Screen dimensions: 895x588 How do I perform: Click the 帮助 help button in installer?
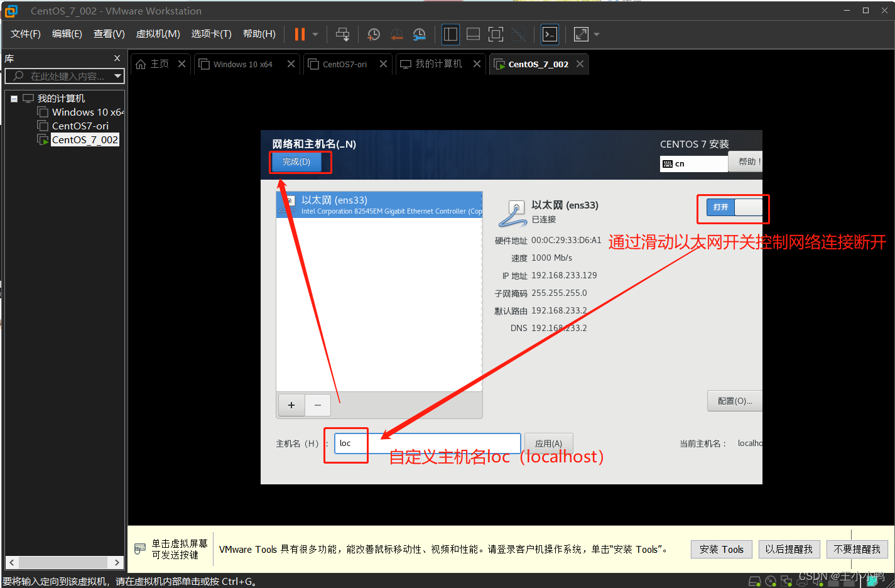point(747,161)
